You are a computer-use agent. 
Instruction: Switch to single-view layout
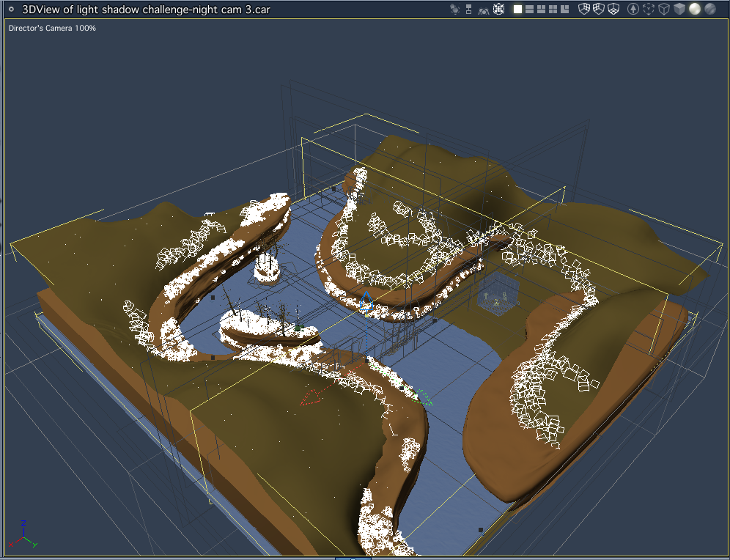coord(517,9)
